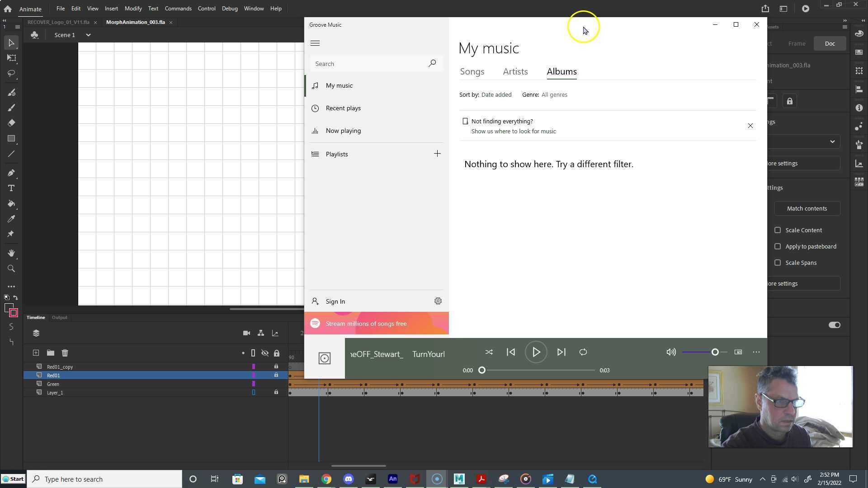Toggle repeat in Groove Music player
Screen dimensions: 868x488
point(583,352)
